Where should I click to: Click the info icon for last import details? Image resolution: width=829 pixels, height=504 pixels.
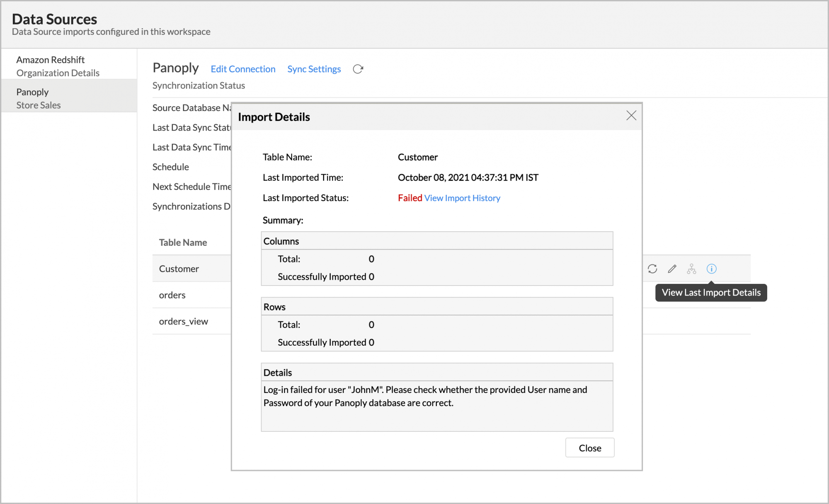pos(711,269)
